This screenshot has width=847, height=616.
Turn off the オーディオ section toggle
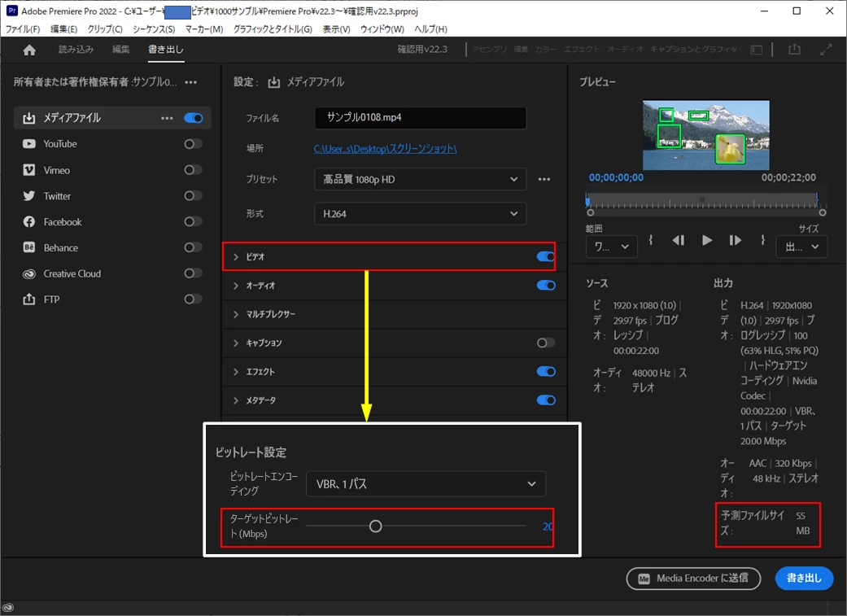pyautogui.click(x=546, y=286)
